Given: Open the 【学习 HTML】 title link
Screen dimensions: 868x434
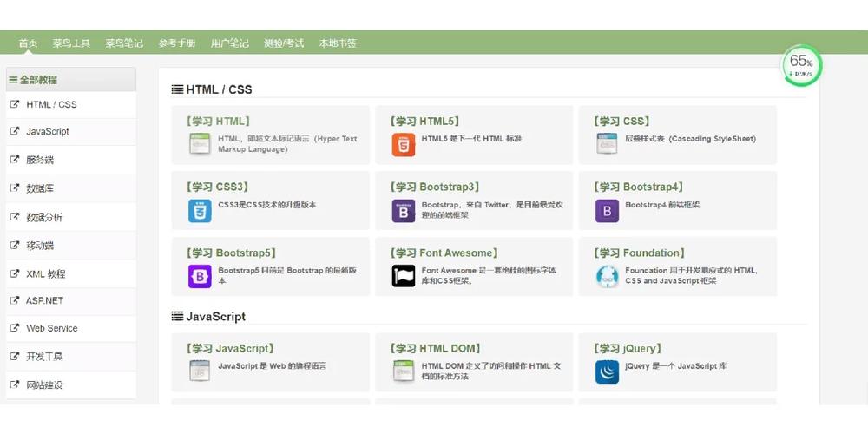Looking at the screenshot, I should [218, 122].
